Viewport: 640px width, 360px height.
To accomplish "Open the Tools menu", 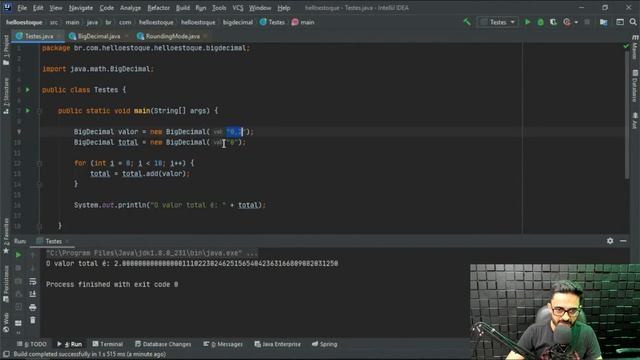I will 219,8.
